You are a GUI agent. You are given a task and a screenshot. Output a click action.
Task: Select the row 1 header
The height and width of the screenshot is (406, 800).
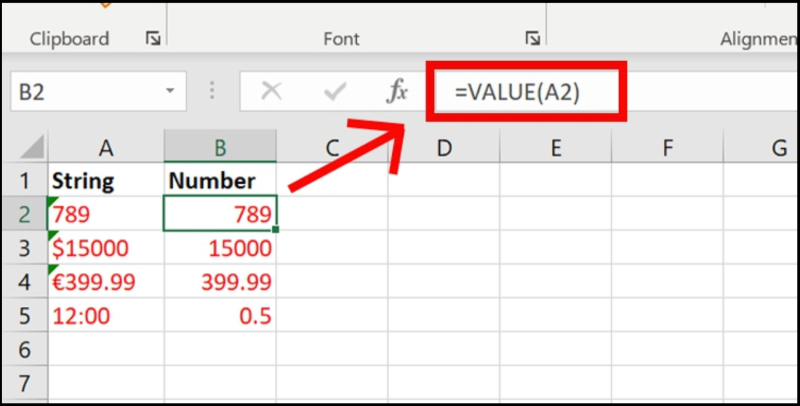coord(24,181)
